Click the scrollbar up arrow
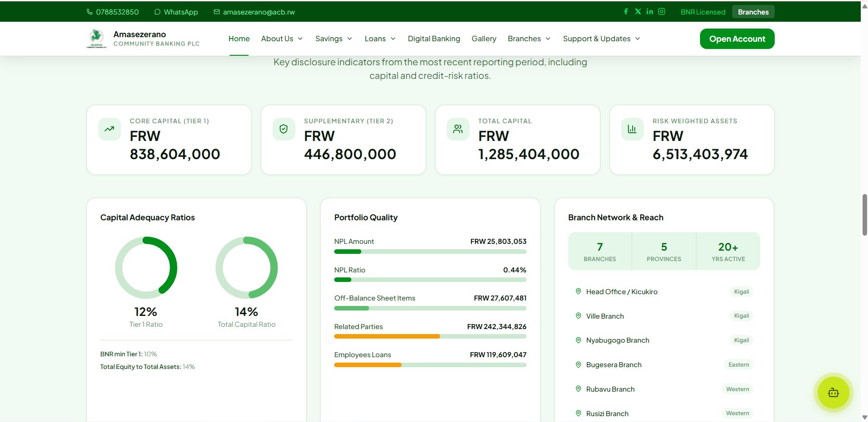The height and width of the screenshot is (422, 868). coord(864,5)
